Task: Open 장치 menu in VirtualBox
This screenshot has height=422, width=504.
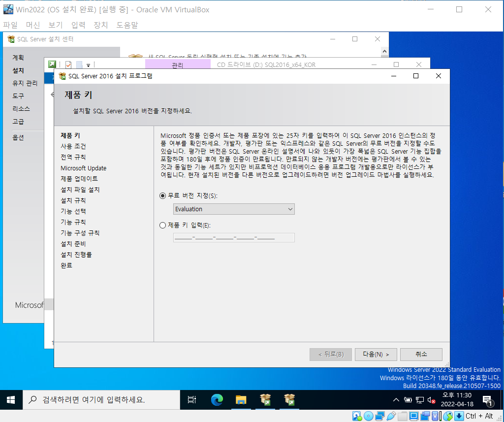Action: (100, 25)
